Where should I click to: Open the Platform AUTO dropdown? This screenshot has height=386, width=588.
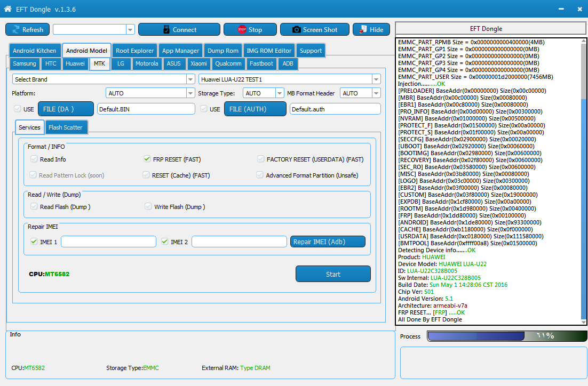[x=190, y=93]
